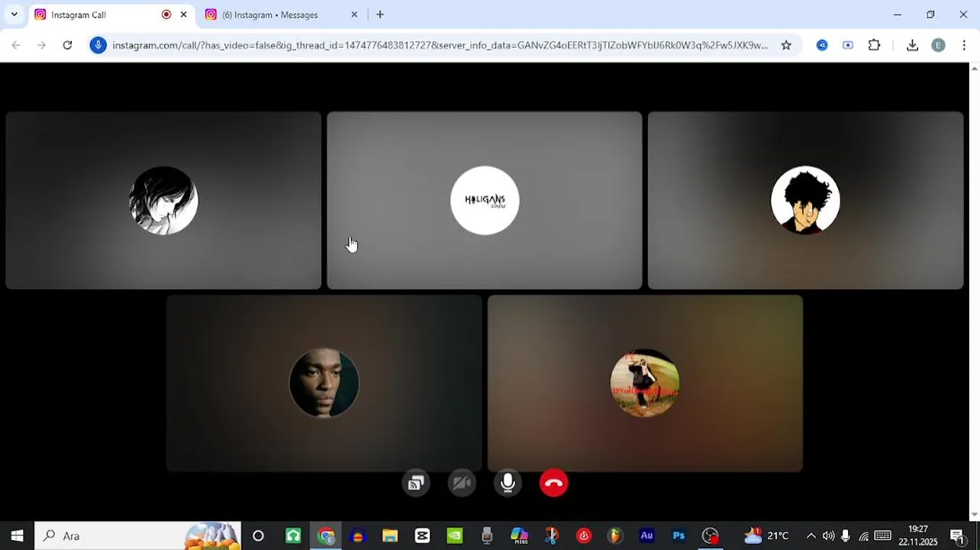Open the weather widget showing 21°C
980x550 pixels.
pos(767,535)
